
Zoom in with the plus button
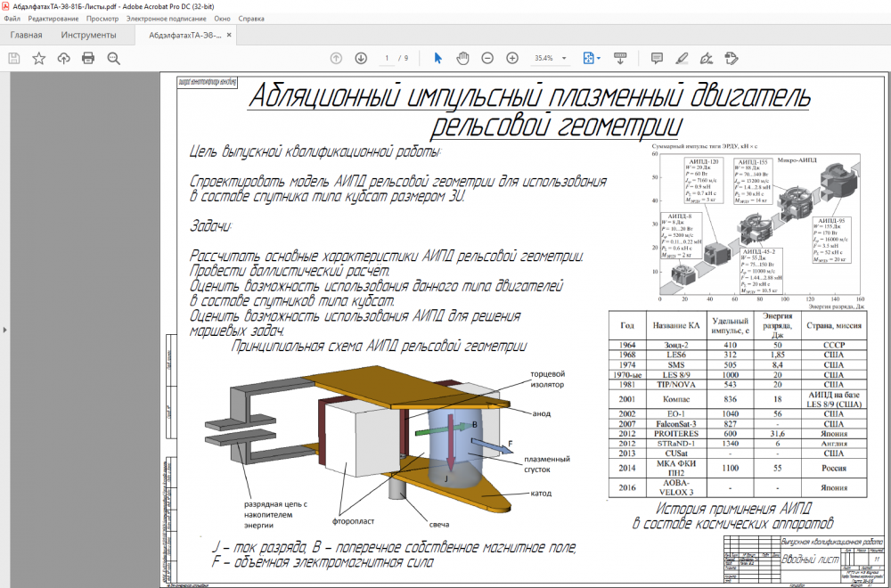coord(512,58)
